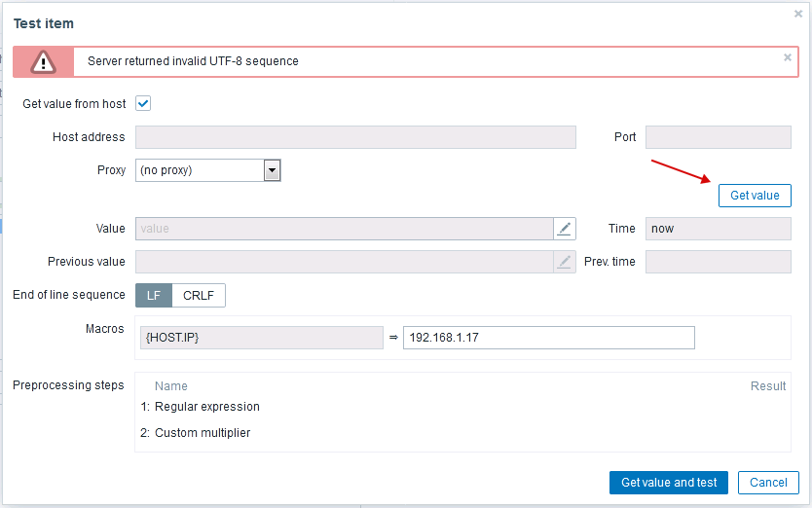Click Get value and test
Screen dimensions: 812x508
669,483
